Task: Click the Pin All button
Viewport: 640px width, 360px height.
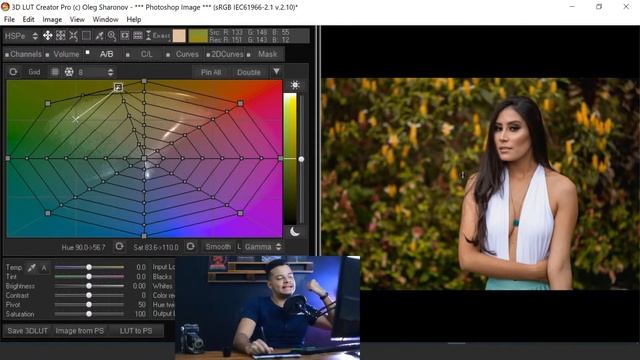Action: 211,72
